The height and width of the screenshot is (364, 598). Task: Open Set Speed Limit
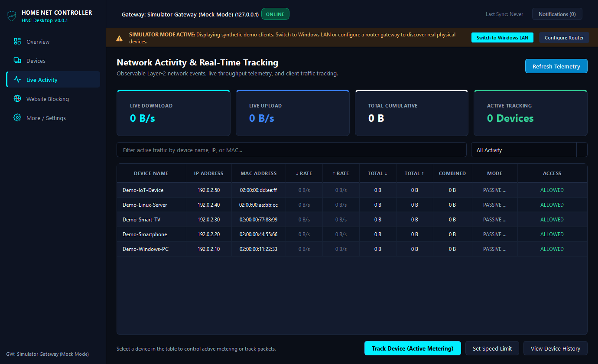coord(492,348)
